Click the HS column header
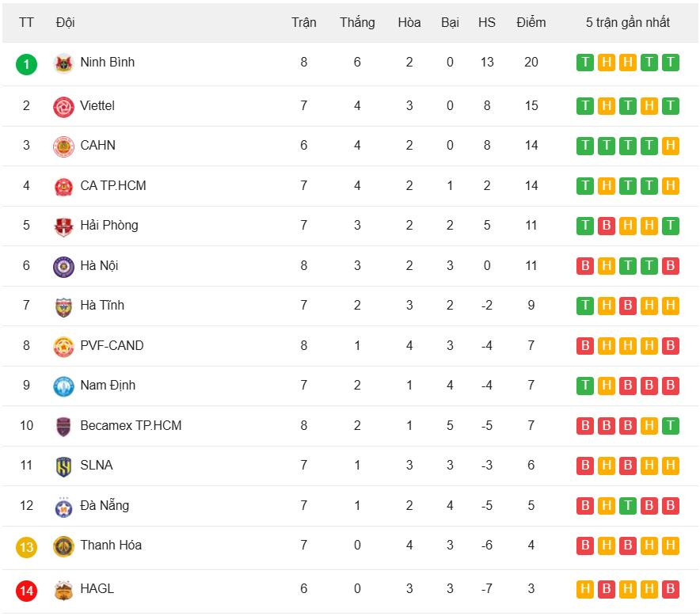 (x=487, y=22)
